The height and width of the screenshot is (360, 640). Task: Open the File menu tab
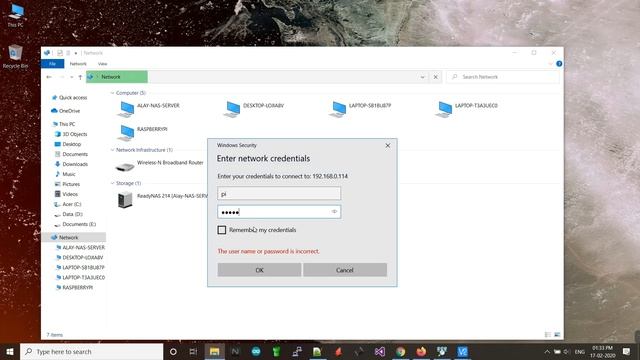point(52,64)
